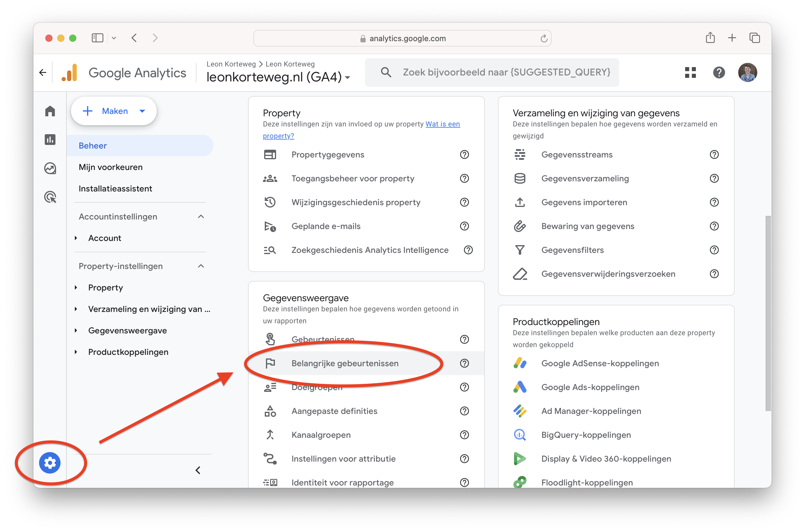
Task: Go back in Safari history
Action: point(134,38)
